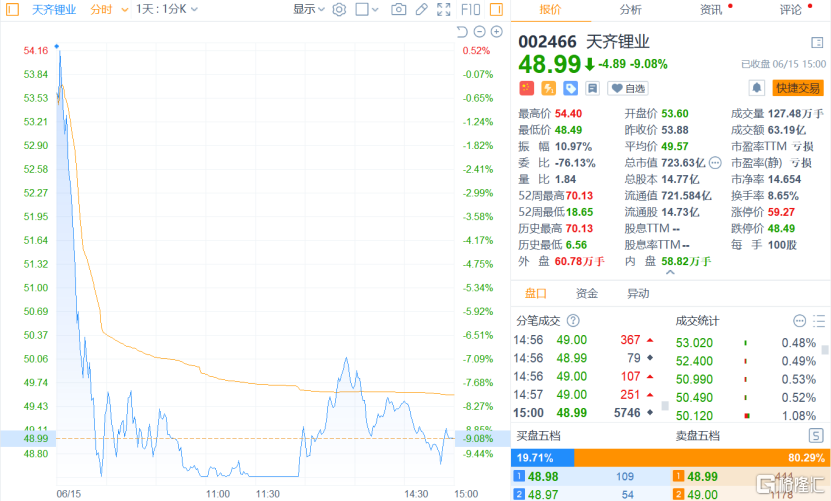
Task: Open the 分时 chart type dropdown
Action: pyautogui.click(x=109, y=10)
